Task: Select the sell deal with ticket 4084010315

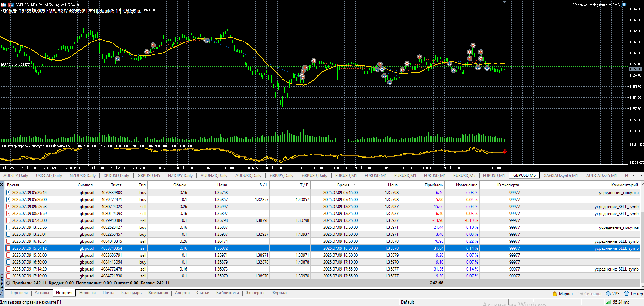Action: pos(111,241)
